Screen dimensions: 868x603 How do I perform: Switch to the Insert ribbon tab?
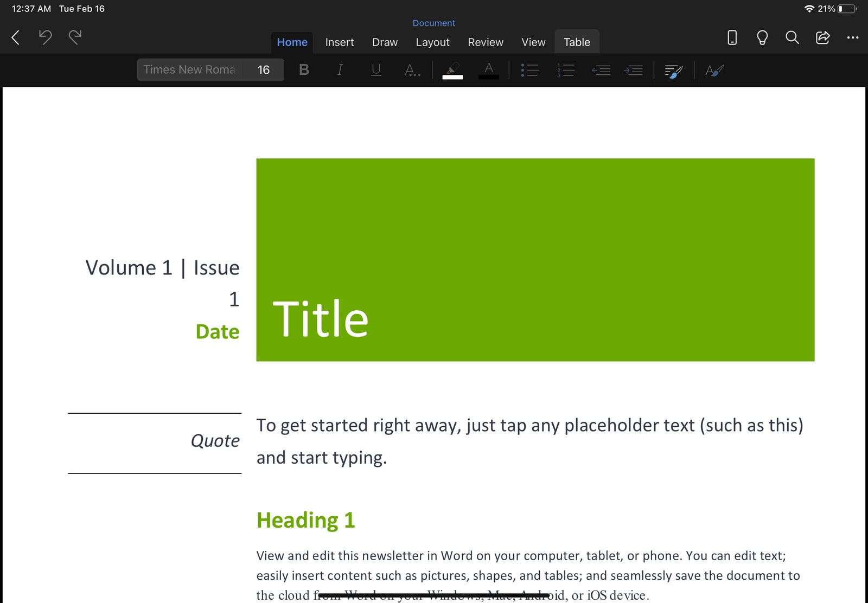[x=339, y=42]
